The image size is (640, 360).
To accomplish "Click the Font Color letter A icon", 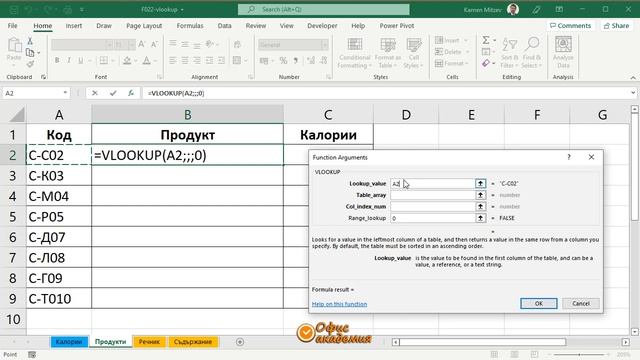I will 147,61.
